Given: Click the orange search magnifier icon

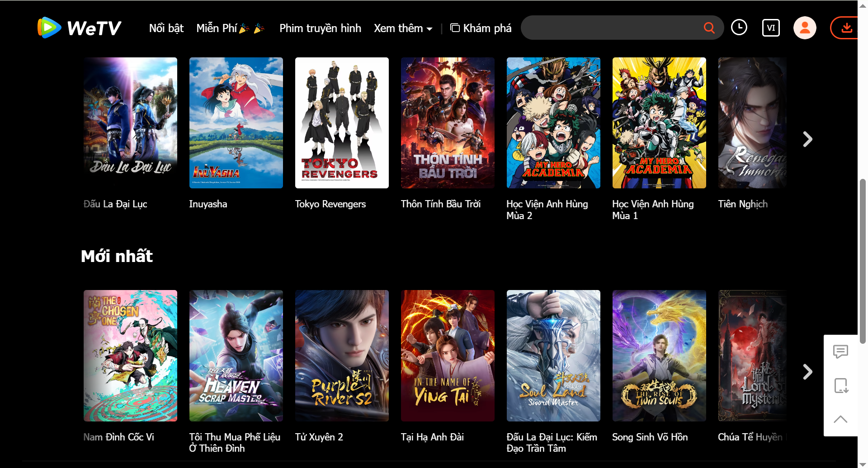Looking at the screenshot, I should coord(709,28).
